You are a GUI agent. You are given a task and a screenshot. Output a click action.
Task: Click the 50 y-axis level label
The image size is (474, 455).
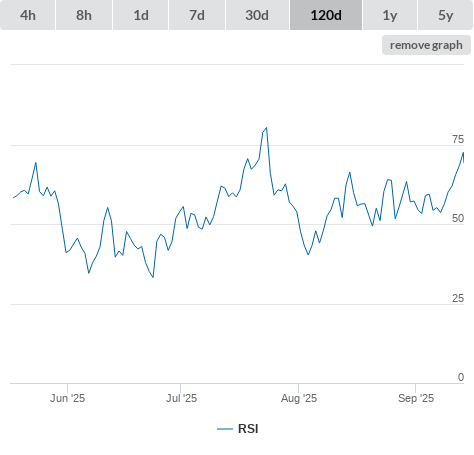pyautogui.click(x=458, y=218)
